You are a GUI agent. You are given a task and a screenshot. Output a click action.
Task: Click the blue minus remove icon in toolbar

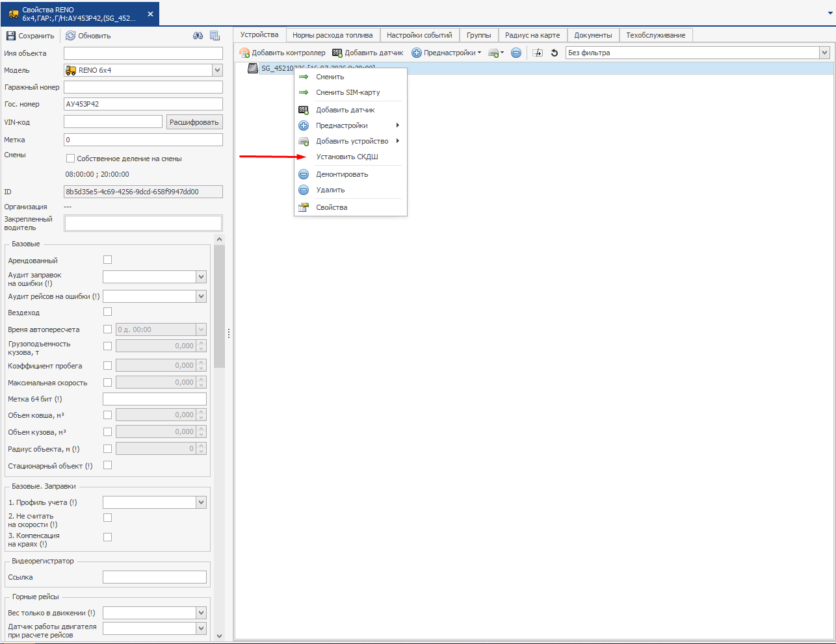click(516, 53)
